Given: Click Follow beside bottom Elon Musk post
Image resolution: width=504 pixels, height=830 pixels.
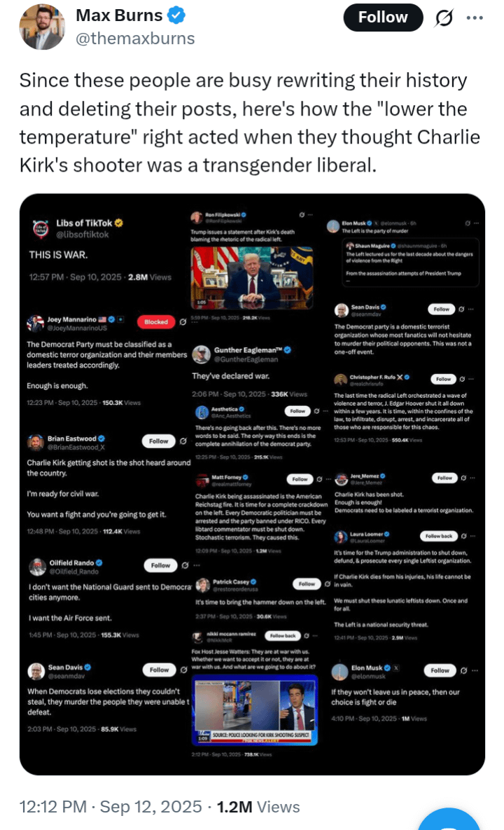Looking at the screenshot, I should click(440, 670).
